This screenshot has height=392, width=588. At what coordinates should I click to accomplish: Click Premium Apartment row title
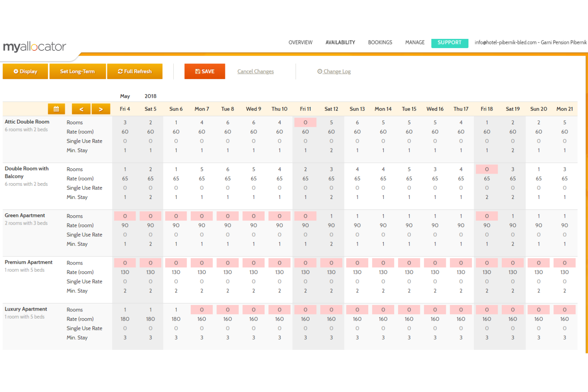(29, 262)
